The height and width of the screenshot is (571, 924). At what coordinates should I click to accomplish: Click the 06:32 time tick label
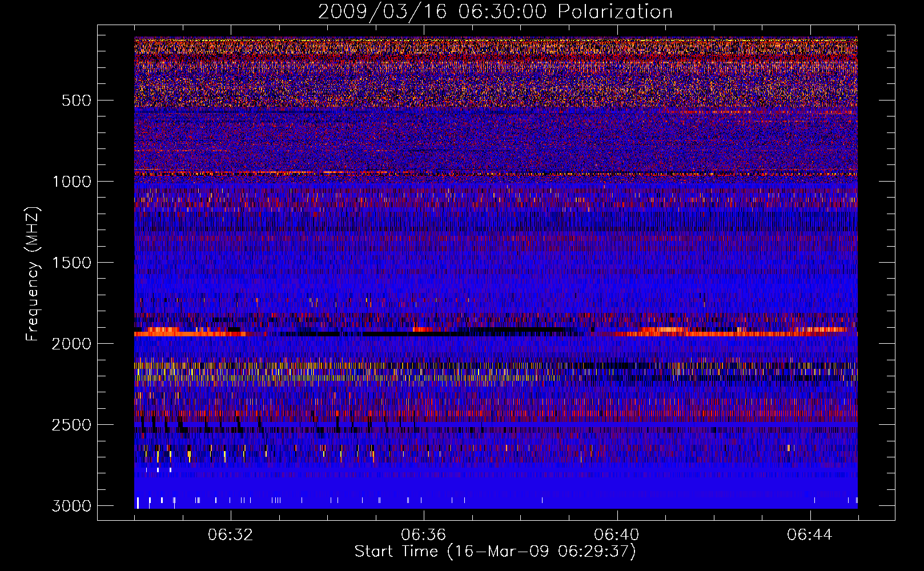click(231, 535)
